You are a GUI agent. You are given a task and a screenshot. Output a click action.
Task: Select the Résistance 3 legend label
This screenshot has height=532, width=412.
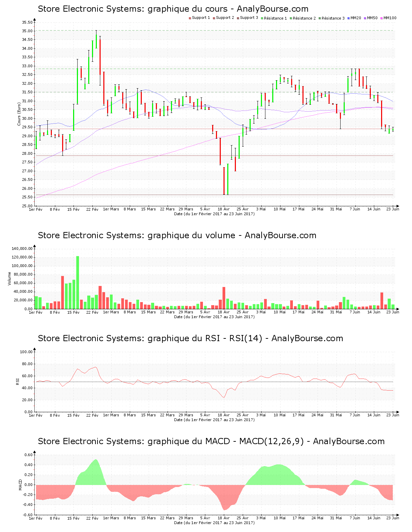[333, 18]
